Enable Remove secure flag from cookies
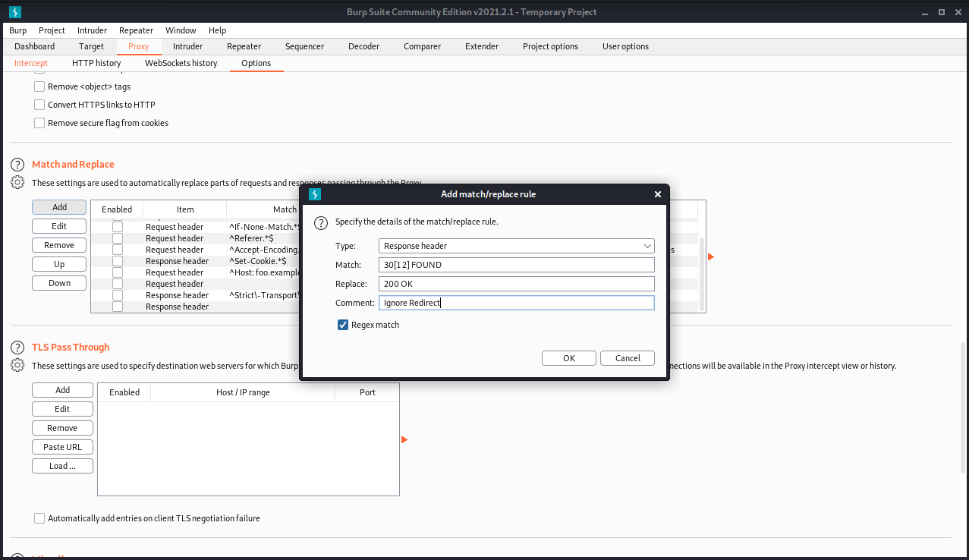Viewport: 969px width, 560px height. click(x=39, y=123)
